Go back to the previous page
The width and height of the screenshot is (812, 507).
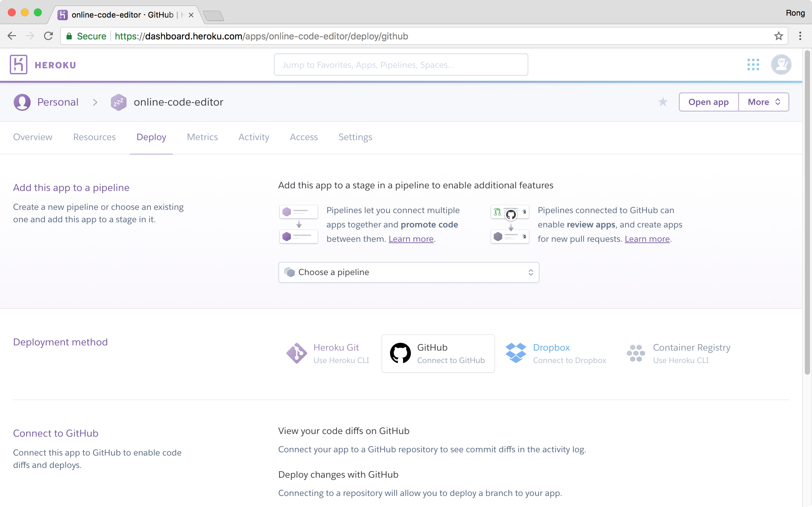pos(12,36)
